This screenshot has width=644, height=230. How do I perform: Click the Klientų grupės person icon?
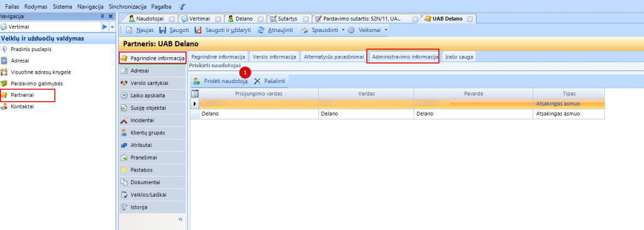point(125,133)
